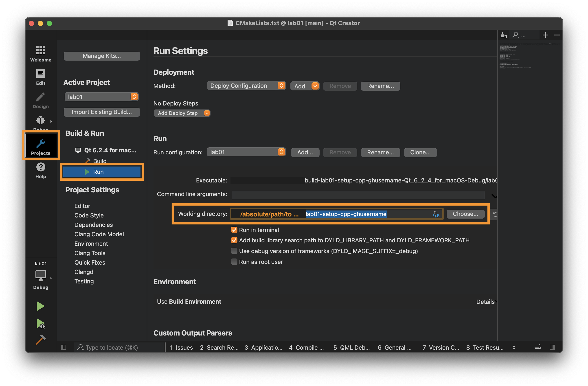Run the project with green play button
This screenshot has width=588, height=386.
(x=40, y=306)
